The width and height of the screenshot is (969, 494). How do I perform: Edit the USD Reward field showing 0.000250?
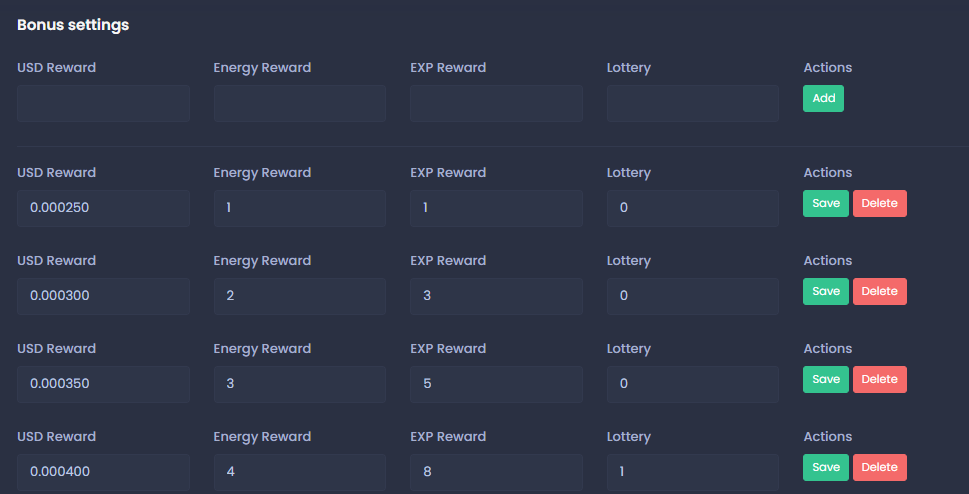[x=103, y=208]
